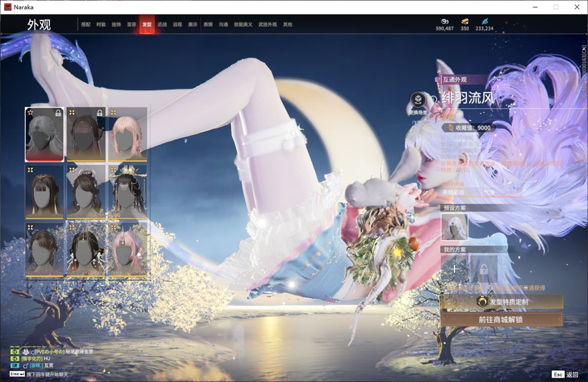
Task: Open the 挂饰 tab
Action: point(116,25)
